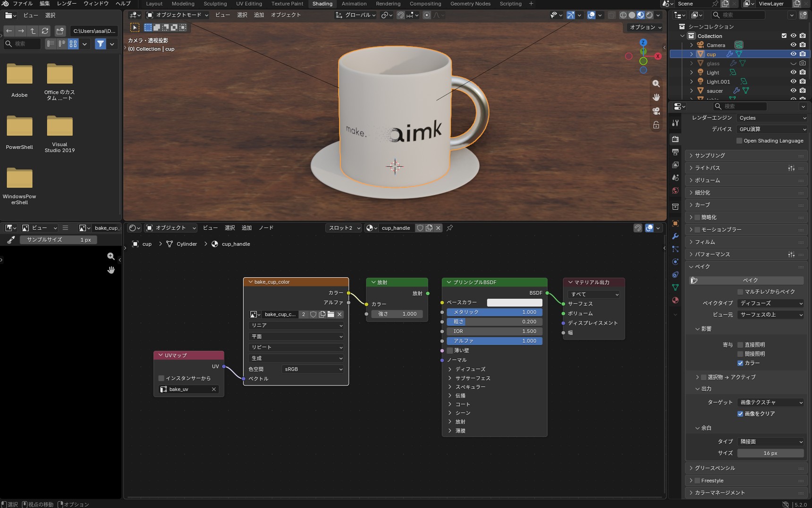Open the レンダー menu
Viewport: 812px width, 508px height.
click(67, 4)
